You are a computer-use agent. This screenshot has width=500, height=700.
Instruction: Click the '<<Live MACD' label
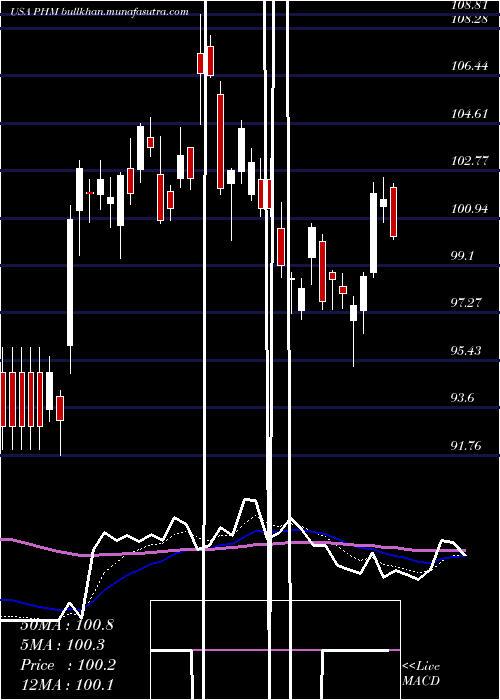click(421, 674)
